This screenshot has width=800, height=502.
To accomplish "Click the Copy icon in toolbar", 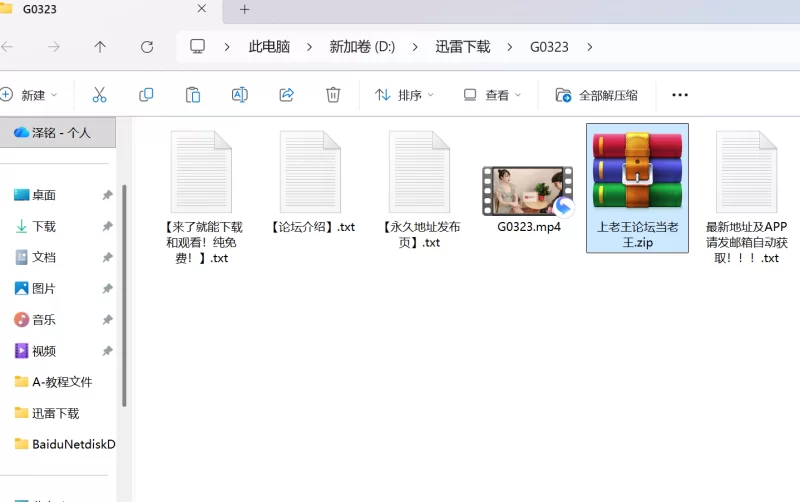I will pos(146,95).
